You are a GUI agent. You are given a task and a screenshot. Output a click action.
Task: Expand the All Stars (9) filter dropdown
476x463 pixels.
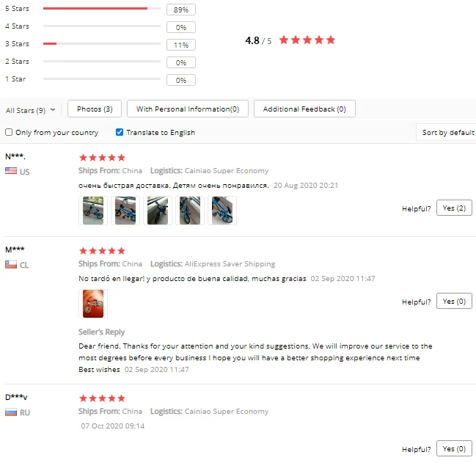coord(30,110)
